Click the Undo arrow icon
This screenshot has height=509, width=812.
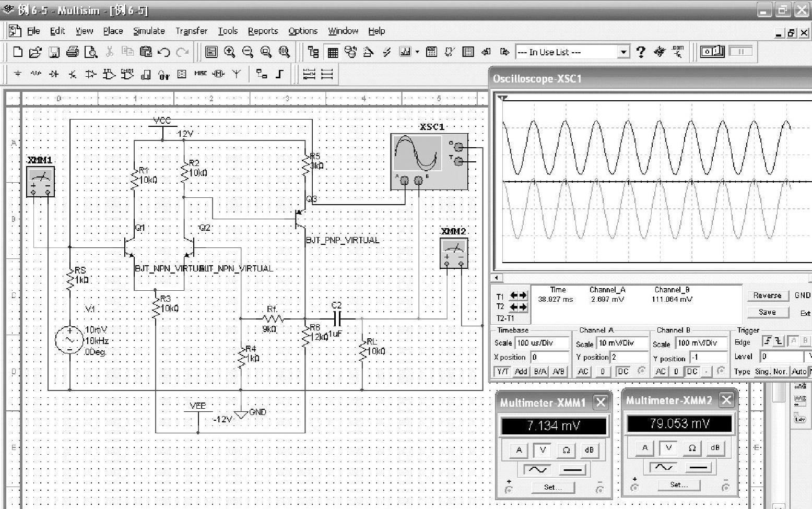(x=164, y=52)
